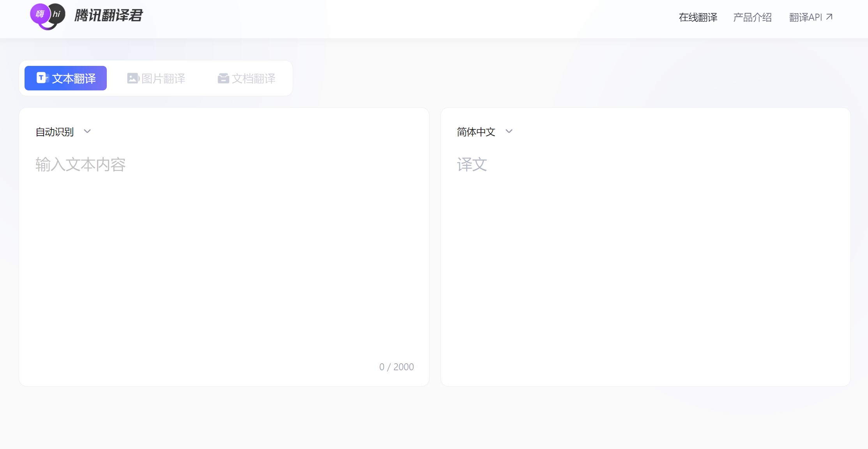
Task: Click the purple 嗨 speech bubble icon
Action: (39, 14)
